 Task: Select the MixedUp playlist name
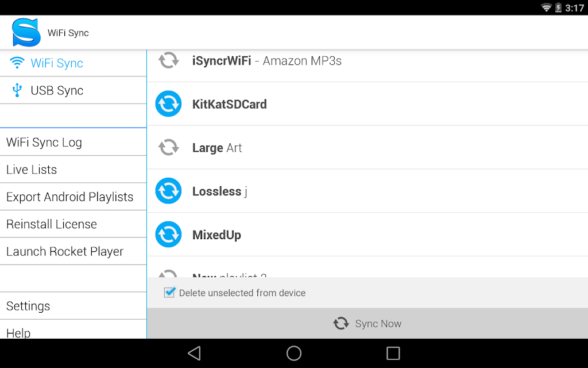216,235
